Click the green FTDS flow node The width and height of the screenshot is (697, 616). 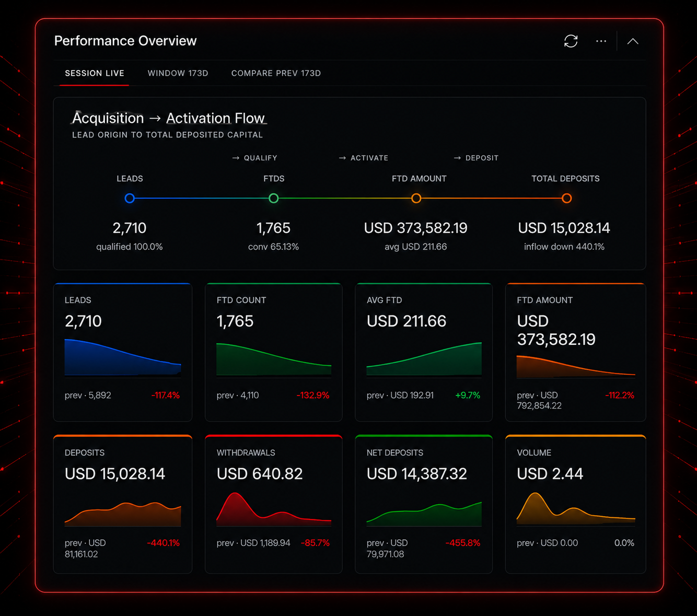pos(273,198)
